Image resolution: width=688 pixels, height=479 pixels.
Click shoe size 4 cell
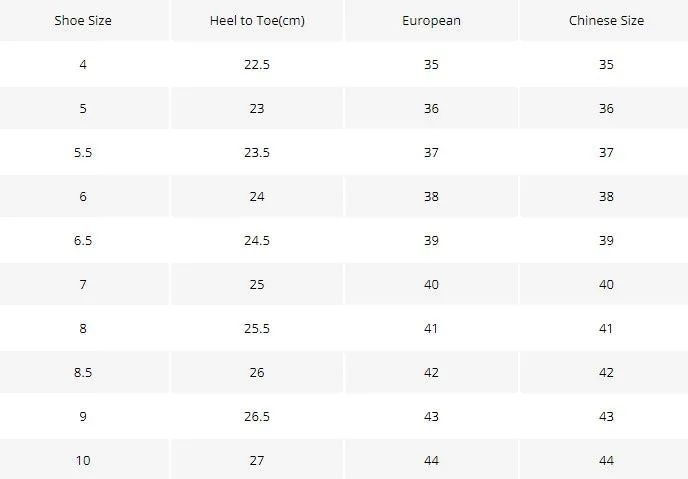83,64
